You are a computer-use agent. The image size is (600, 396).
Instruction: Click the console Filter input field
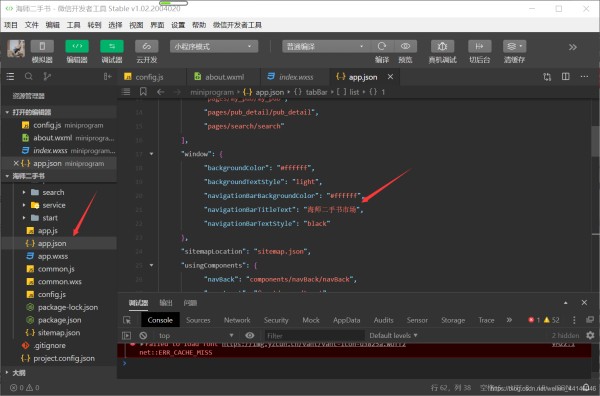tap(315, 336)
